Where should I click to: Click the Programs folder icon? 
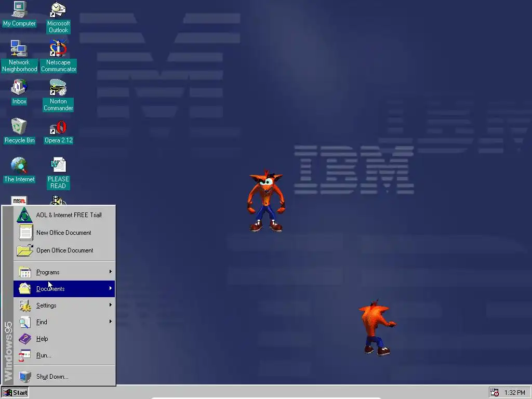[x=25, y=272]
